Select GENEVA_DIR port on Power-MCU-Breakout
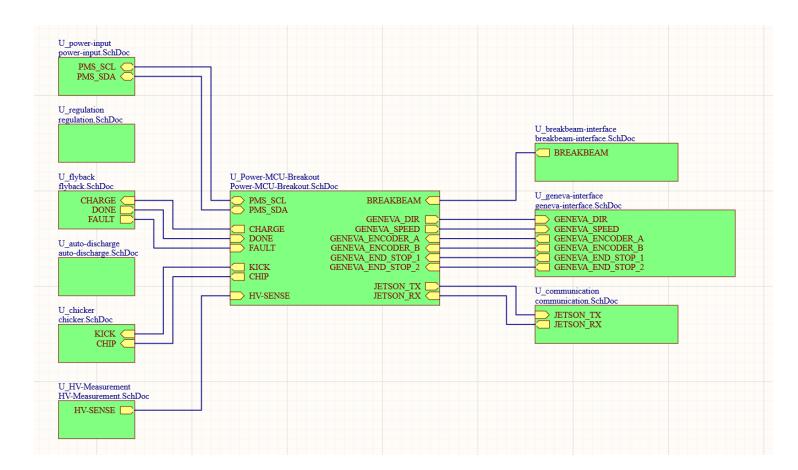This screenshot has width=798, height=470. [x=432, y=219]
